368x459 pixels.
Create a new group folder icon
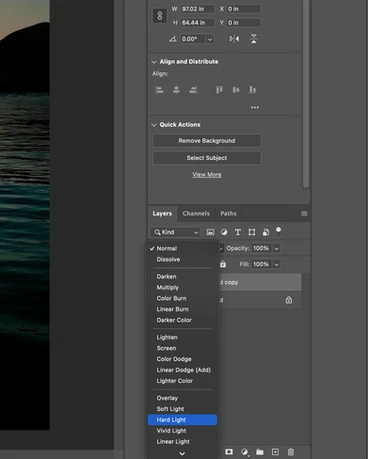tap(260, 452)
